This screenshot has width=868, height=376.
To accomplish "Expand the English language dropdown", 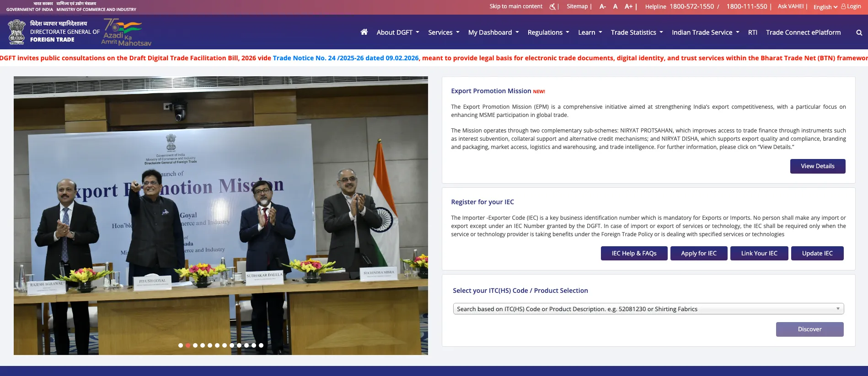I will tap(825, 7).
